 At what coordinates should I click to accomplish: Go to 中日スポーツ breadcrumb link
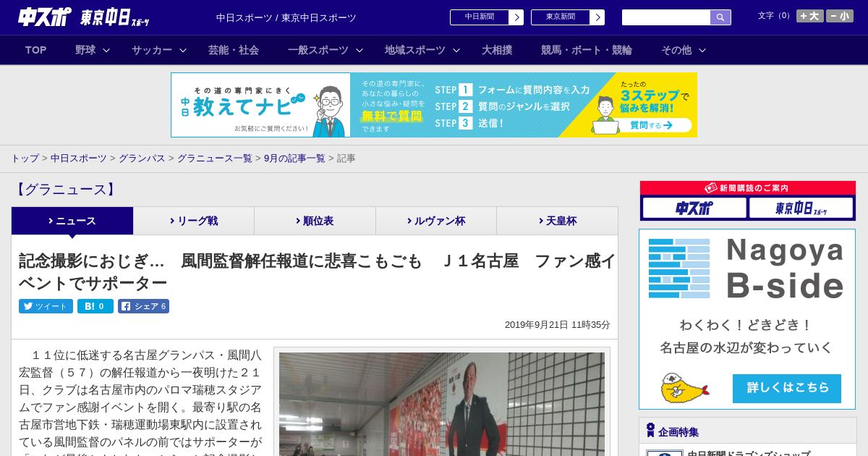click(79, 158)
